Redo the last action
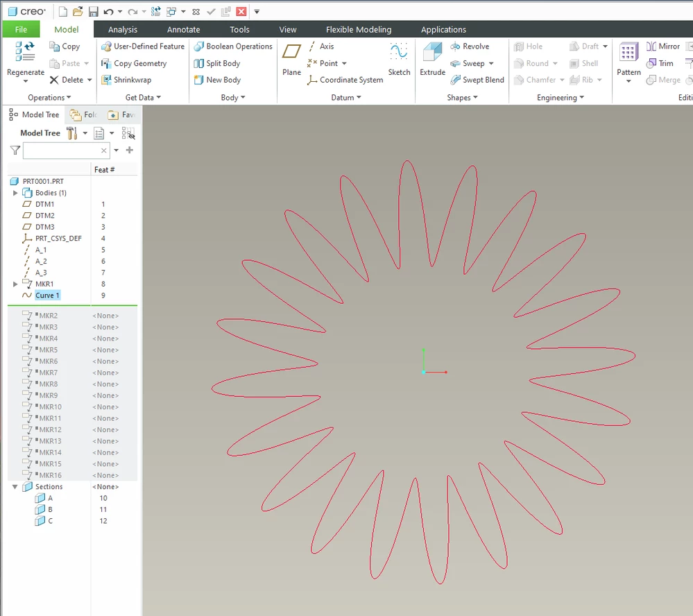The width and height of the screenshot is (693, 616). point(132,12)
